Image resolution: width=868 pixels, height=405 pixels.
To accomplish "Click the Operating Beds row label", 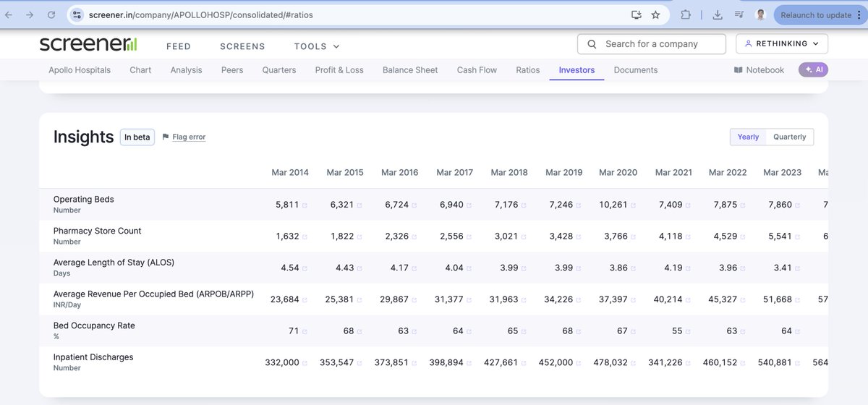I will coord(83,200).
